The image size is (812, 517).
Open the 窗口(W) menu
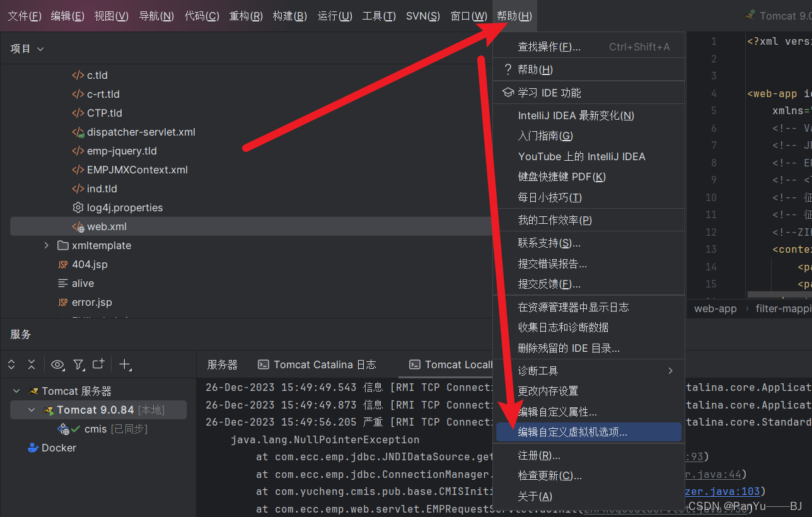(x=469, y=16)
